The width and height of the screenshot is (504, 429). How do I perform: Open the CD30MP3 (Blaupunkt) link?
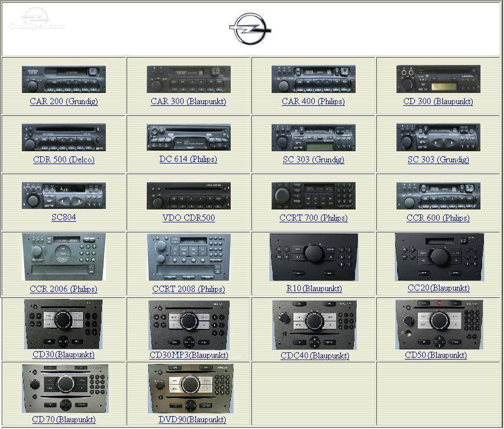point(189,355)
